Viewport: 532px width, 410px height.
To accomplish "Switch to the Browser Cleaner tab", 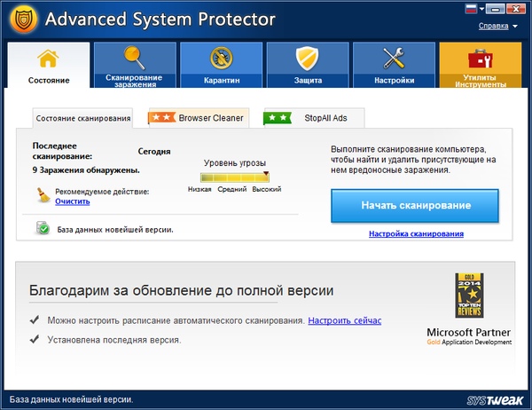I will pyautogui.click(x=197, y=117).
